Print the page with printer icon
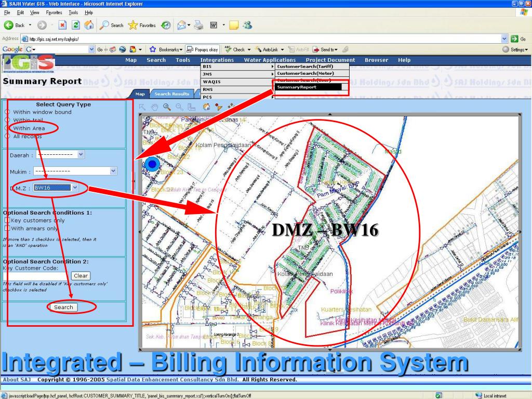The width and height of the screenshot is (532, 399). click(198, 25)
